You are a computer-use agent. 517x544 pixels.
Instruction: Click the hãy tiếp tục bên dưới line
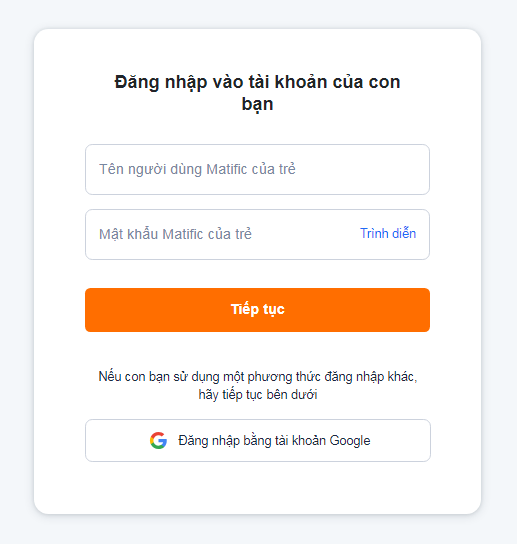258,394
